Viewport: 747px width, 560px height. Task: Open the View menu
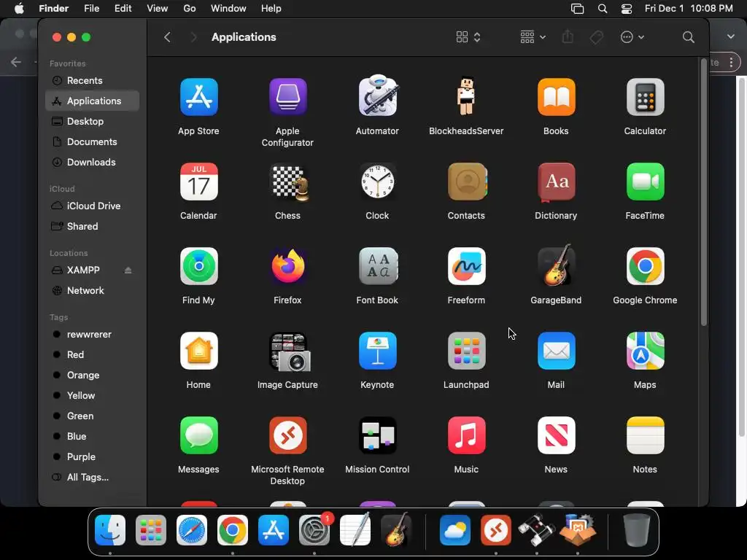[x=158, y=9]
